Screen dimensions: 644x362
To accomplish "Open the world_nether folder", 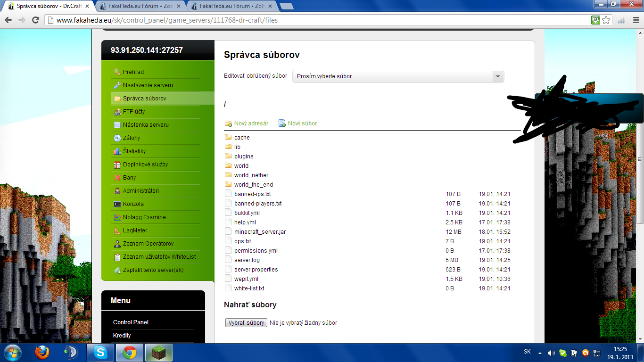I will 251,175.
